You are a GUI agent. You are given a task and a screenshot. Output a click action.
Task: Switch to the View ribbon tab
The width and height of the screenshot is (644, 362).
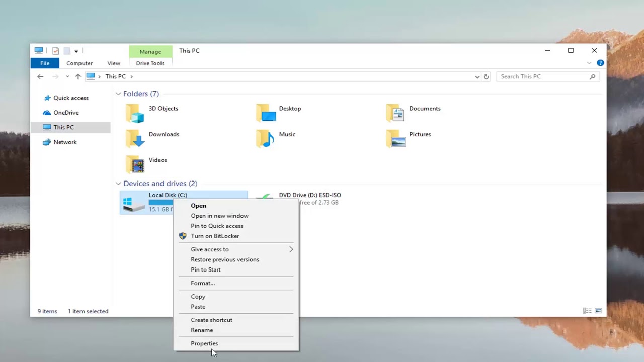point(114,63)
